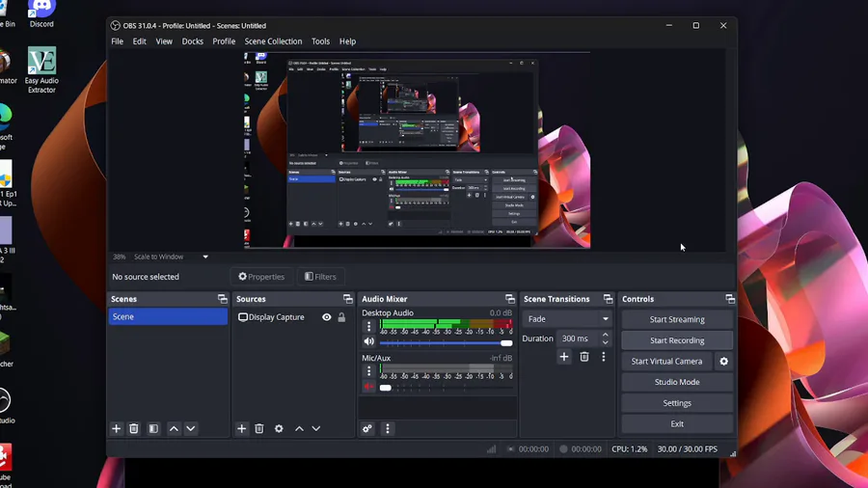Toggle Display Capture lock

[341, 317]
